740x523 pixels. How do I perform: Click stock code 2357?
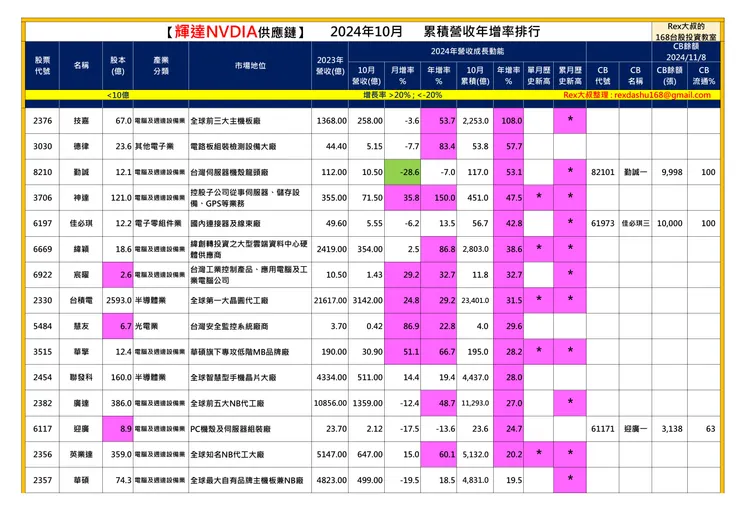(x=42, y=480)
